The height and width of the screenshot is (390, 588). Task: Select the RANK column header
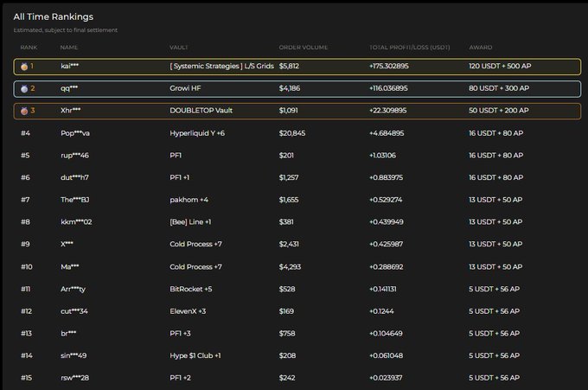29,48
